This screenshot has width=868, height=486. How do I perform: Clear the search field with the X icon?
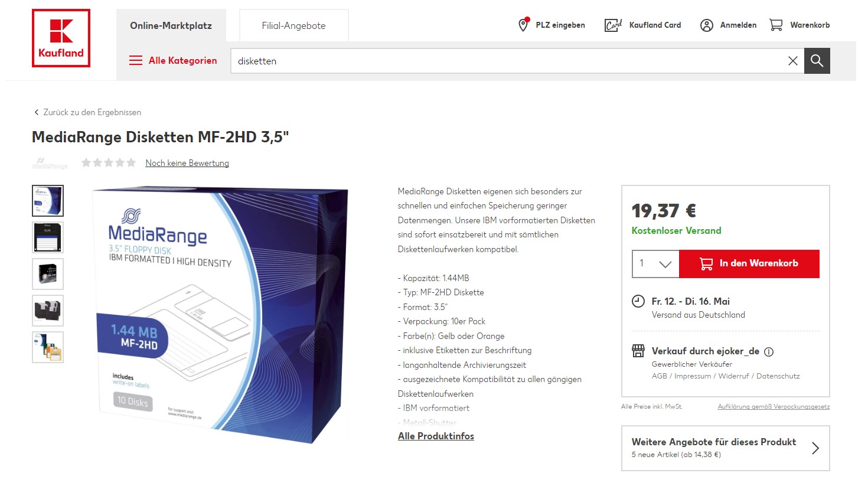[x=792, y=61]
